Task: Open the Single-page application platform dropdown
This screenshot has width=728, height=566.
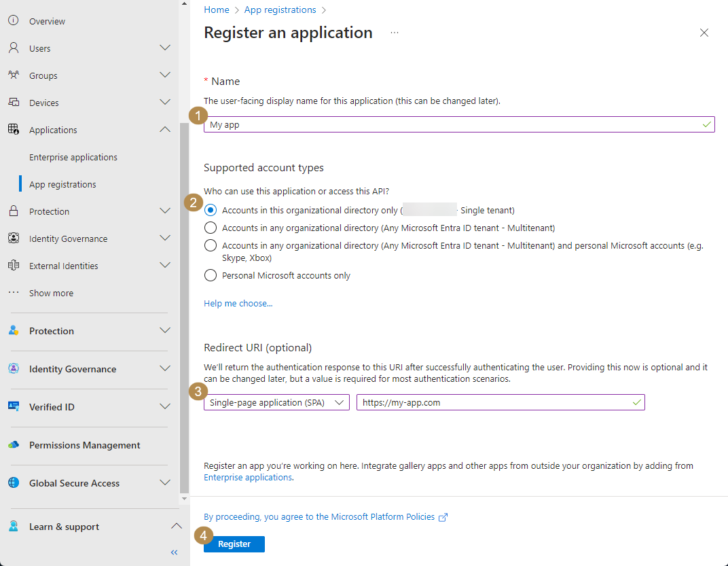Action: pos(276,403)
